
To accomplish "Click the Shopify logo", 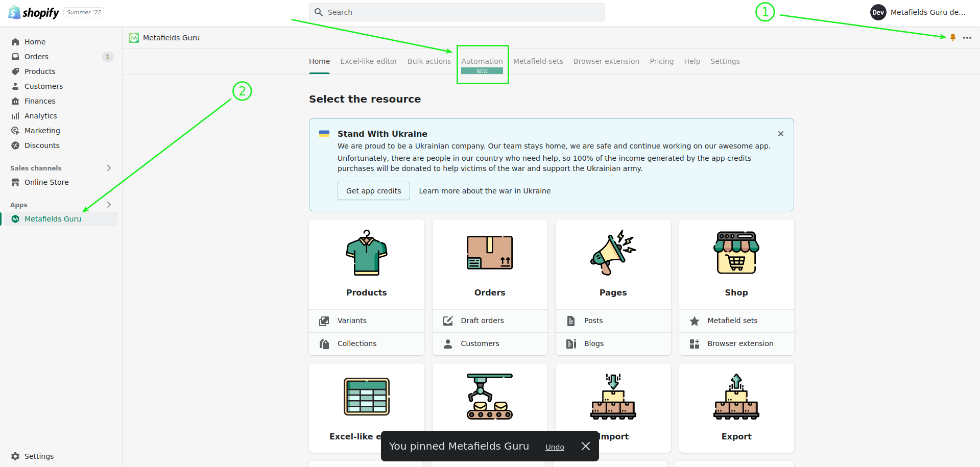I will 34,12.
